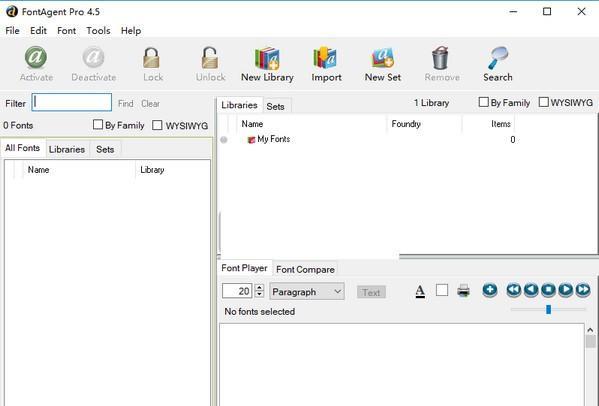Sort libraries list by Name column header
Viewport: 599px width, 406px height.
coord(312,124)
